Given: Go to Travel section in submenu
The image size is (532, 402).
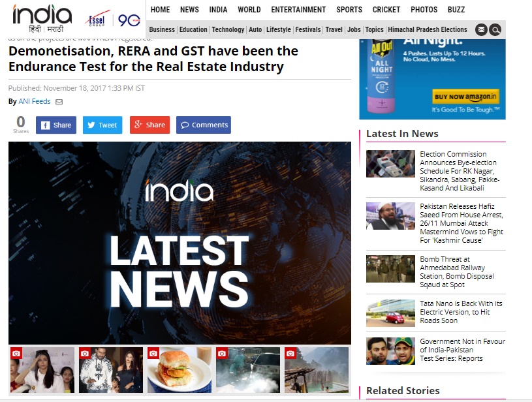Looking at the screenshot, I should click(x=334, y=29).
